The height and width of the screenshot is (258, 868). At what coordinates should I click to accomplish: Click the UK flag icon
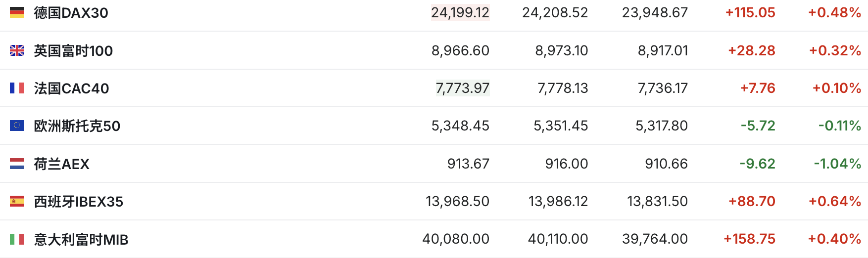[x=17, y=50]
